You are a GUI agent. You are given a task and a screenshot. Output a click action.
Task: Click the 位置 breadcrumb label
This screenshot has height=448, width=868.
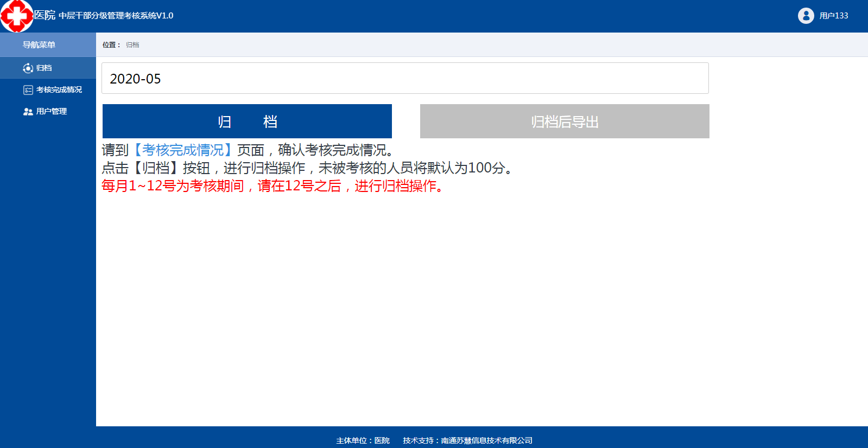pyautogui.click(x=111, y=45)
